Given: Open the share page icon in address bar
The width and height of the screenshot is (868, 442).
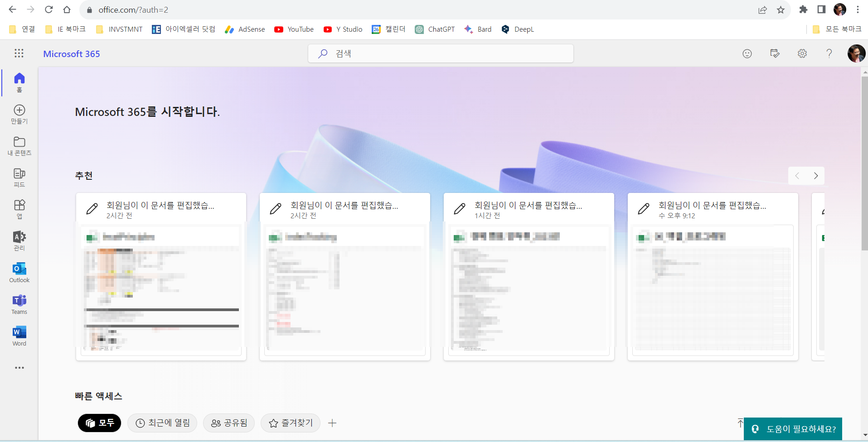Looking at the screenshot, I should (x=762, y=10).
